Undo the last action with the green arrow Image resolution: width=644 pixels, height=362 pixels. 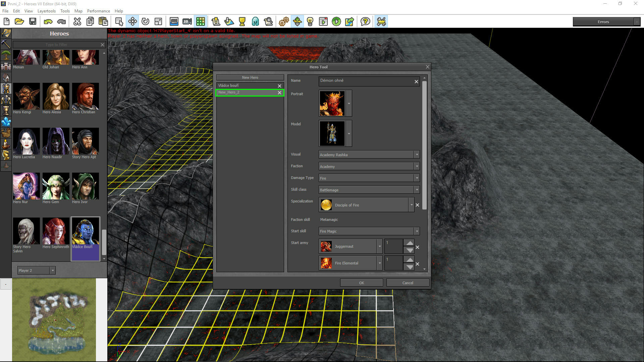point(48,22)
